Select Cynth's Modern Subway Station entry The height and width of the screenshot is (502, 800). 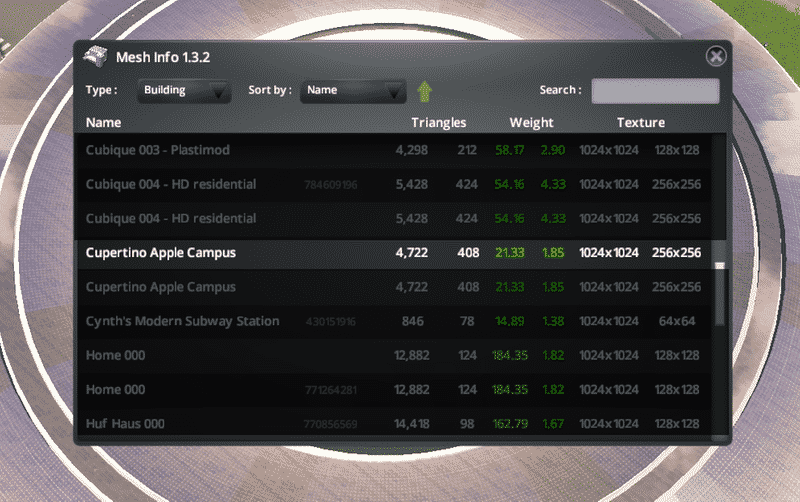coord(182,321)
